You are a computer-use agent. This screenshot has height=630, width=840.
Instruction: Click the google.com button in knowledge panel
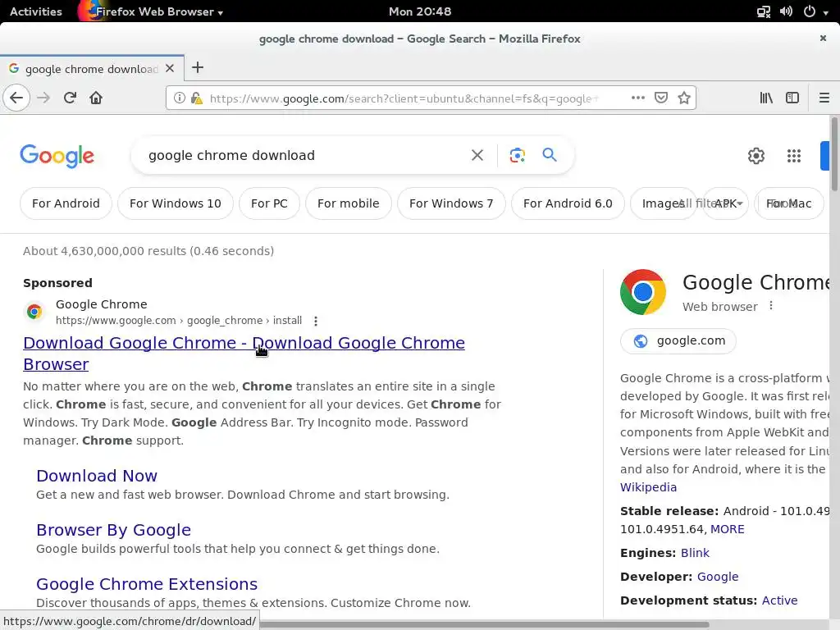click(678, 340)
